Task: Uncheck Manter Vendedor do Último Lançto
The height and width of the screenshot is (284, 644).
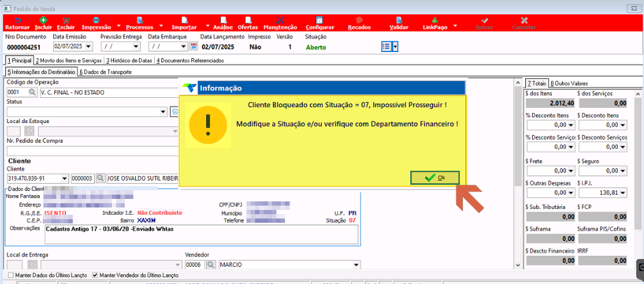Action: click(x=95, y=275)
